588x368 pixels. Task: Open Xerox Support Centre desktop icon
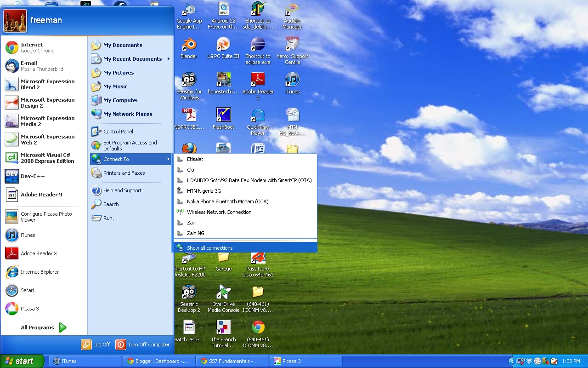tap(293, 51)
